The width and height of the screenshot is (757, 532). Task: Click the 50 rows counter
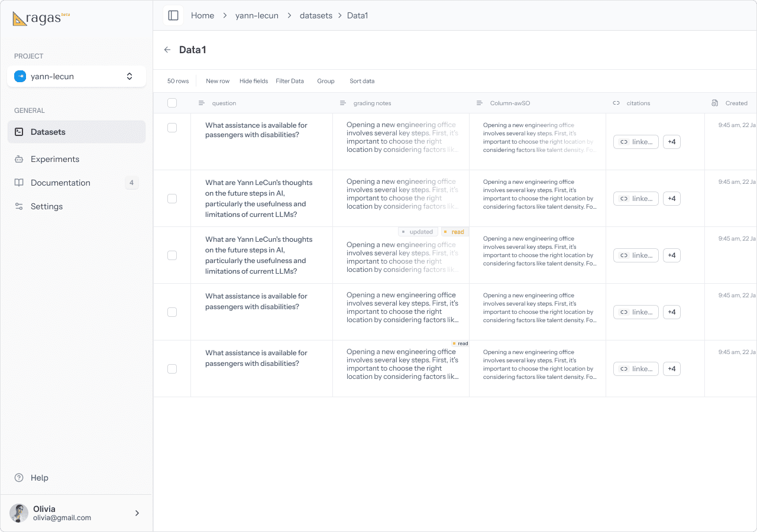178,81
